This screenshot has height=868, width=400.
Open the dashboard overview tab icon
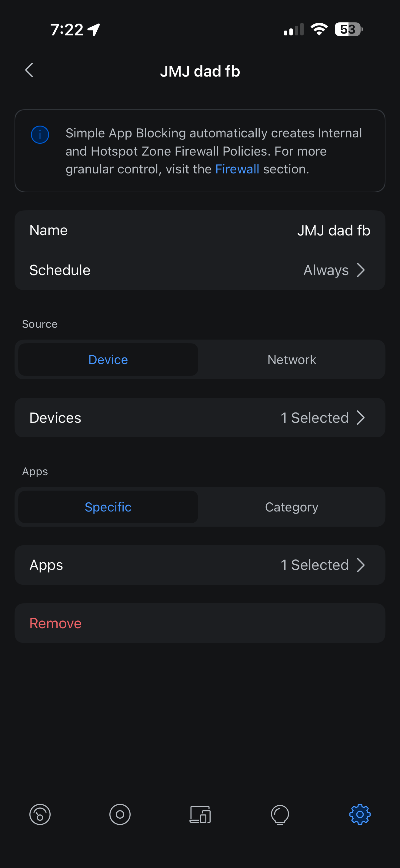pyautogui.click(x=40, y=814)
